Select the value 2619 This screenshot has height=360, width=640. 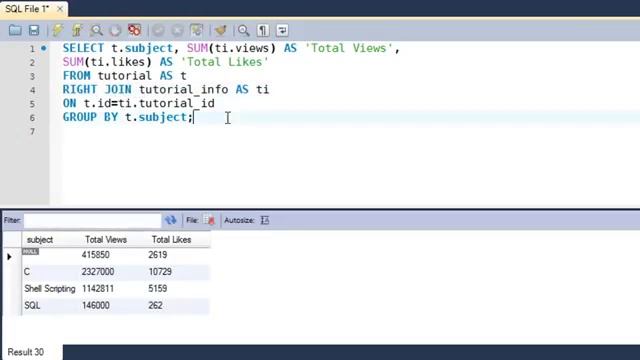158,255
